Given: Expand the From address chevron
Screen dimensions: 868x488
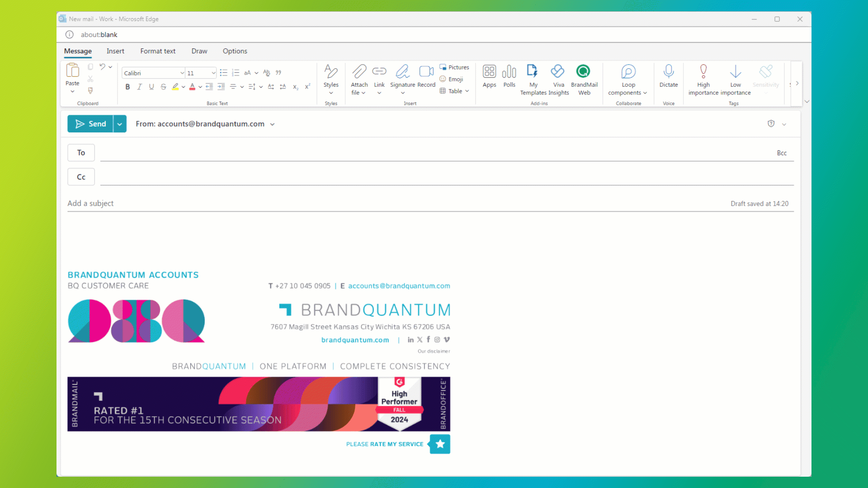Looking at the screenshot, I should (272, 124).
